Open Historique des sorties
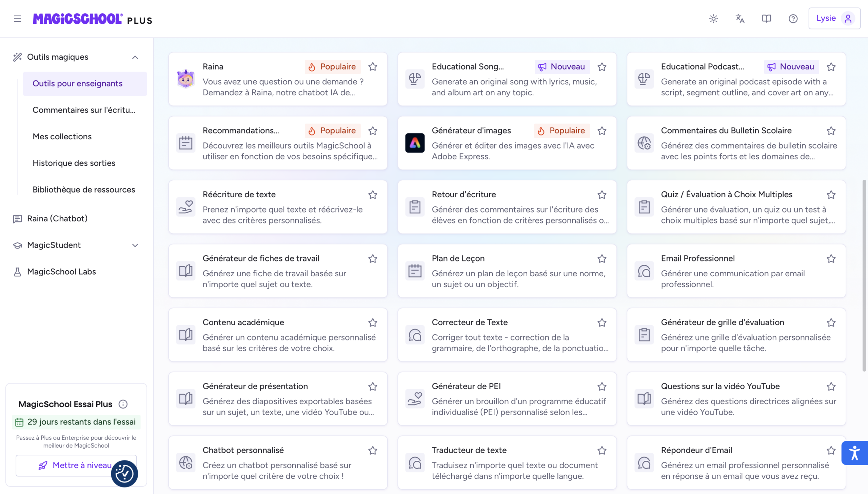 (85, 163)
